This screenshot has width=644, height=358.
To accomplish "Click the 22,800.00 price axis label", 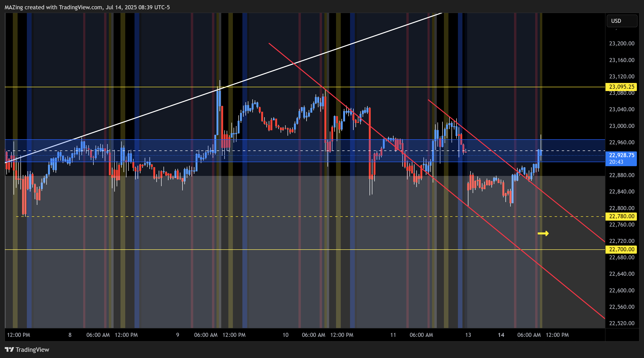I will point(621,208).
